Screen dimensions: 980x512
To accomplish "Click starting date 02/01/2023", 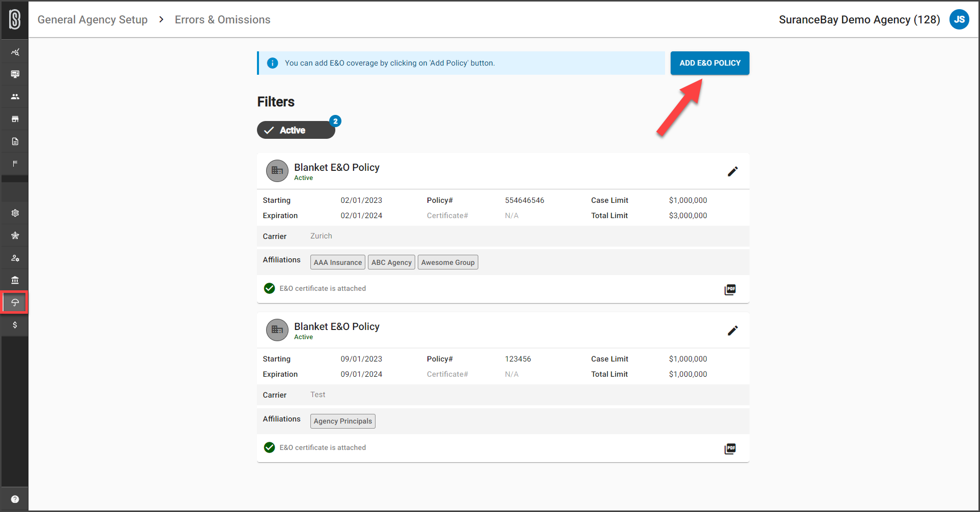I will (361, 200).
